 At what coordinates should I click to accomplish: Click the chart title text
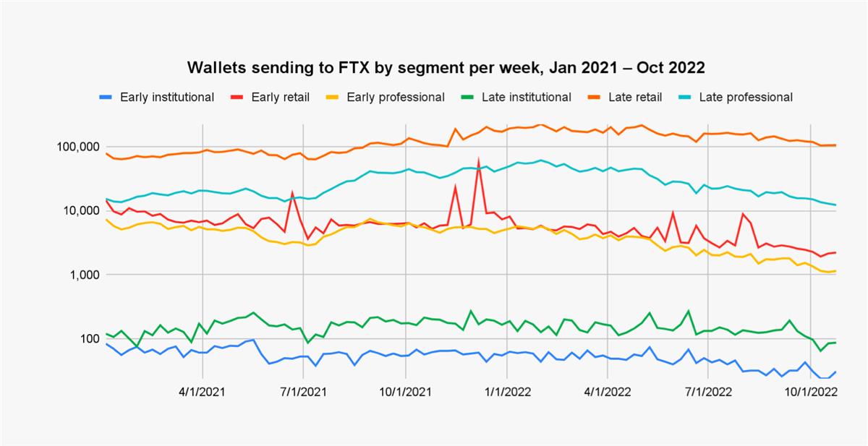[x=446, y=68]
